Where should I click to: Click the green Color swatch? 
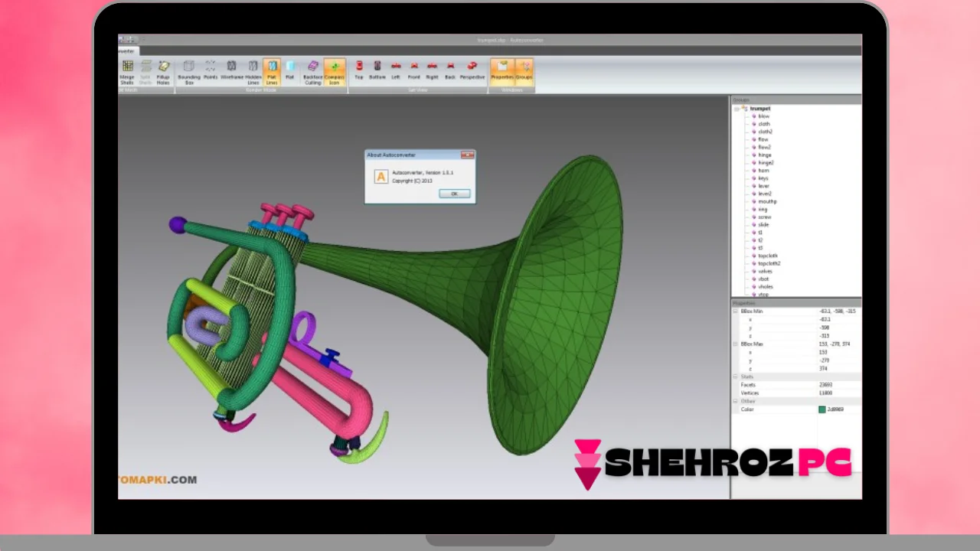point(822,409)
